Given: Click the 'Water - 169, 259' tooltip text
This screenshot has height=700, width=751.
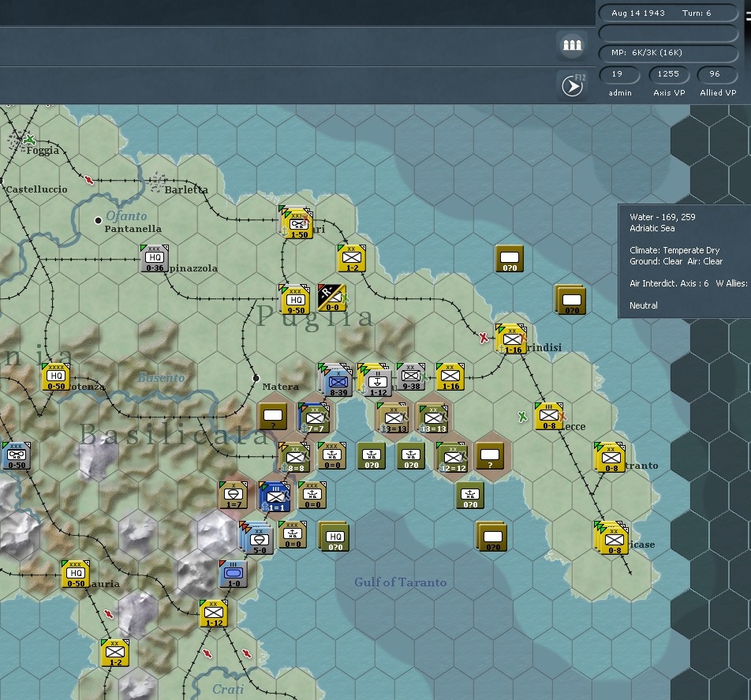Looking at the screenshot, I should tap(663, 217).
